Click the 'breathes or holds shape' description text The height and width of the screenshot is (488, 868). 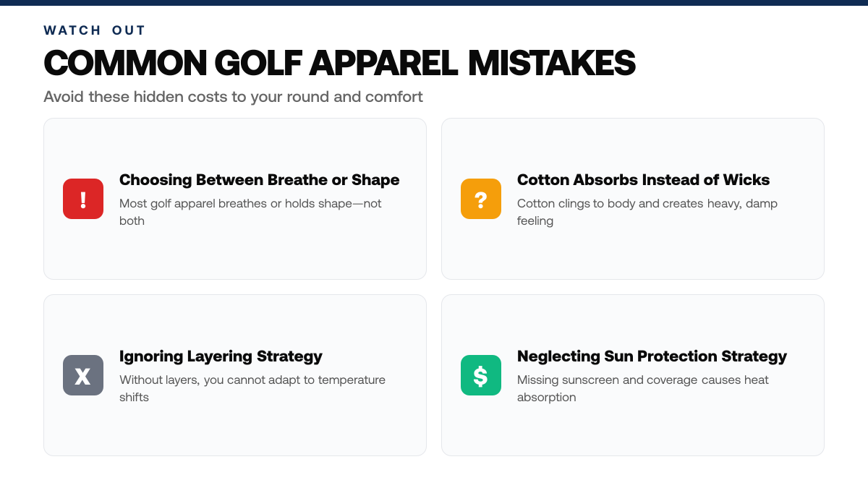(250, 212)
